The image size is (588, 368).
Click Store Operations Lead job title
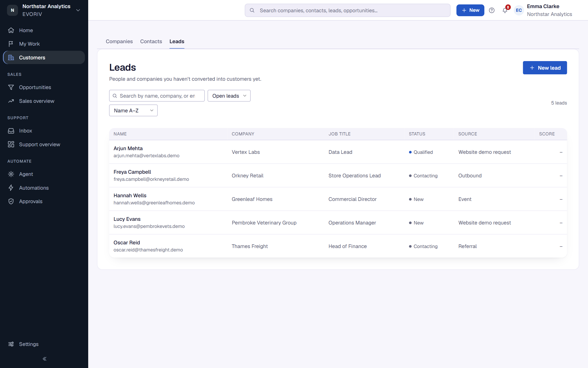[x=355, y=176]
